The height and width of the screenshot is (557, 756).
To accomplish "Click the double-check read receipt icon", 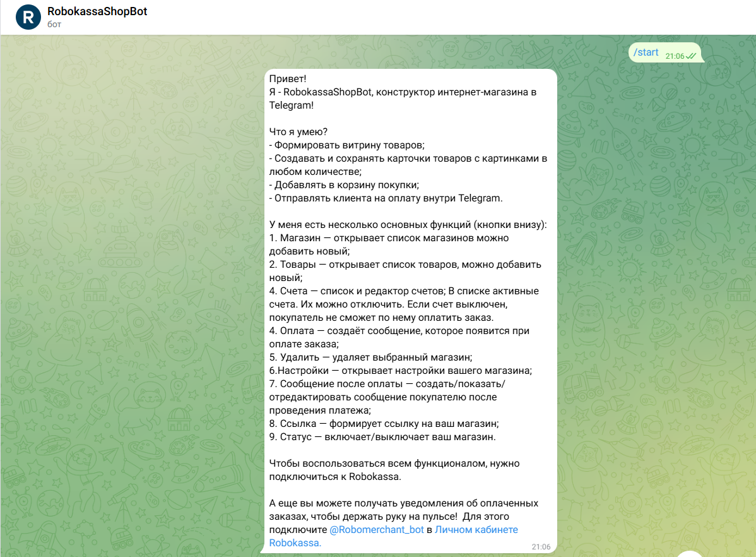I will tap(691, 56).
